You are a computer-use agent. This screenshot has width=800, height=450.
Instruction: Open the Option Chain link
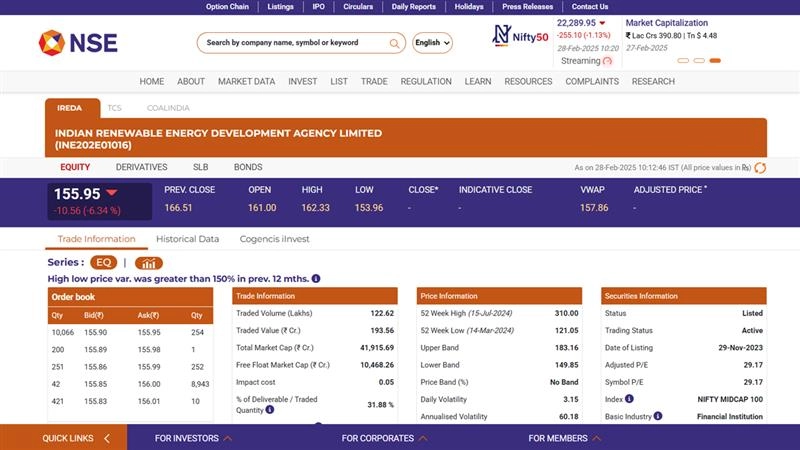coord(227,6)
